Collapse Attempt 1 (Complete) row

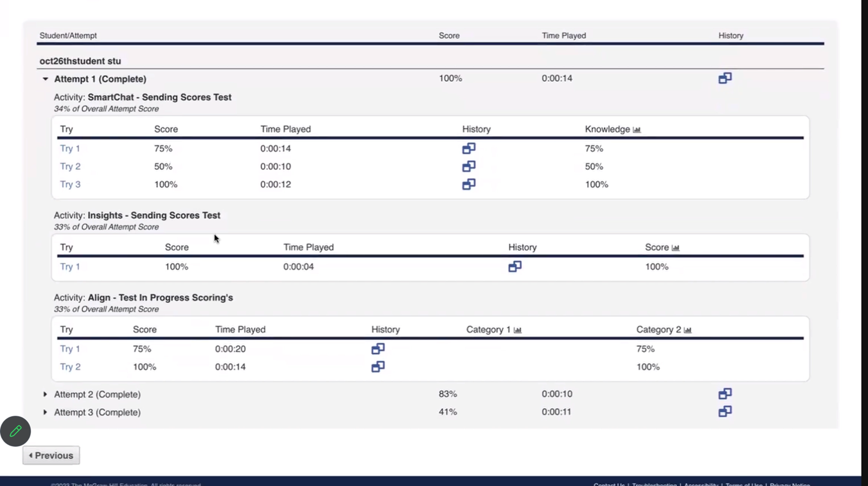point(45,79)
